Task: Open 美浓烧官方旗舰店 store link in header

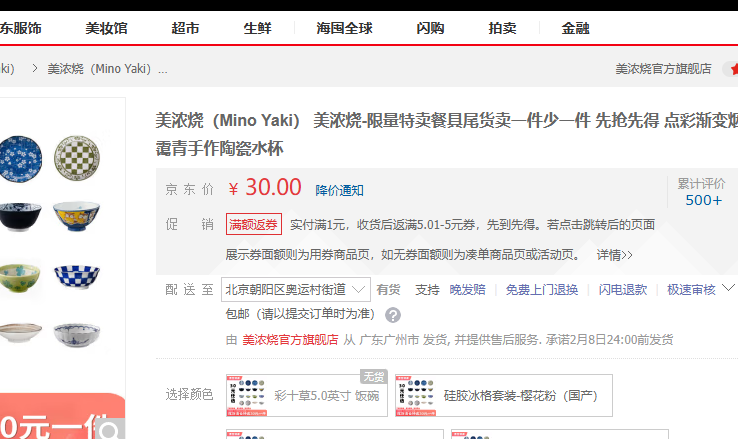Action: 663,69
